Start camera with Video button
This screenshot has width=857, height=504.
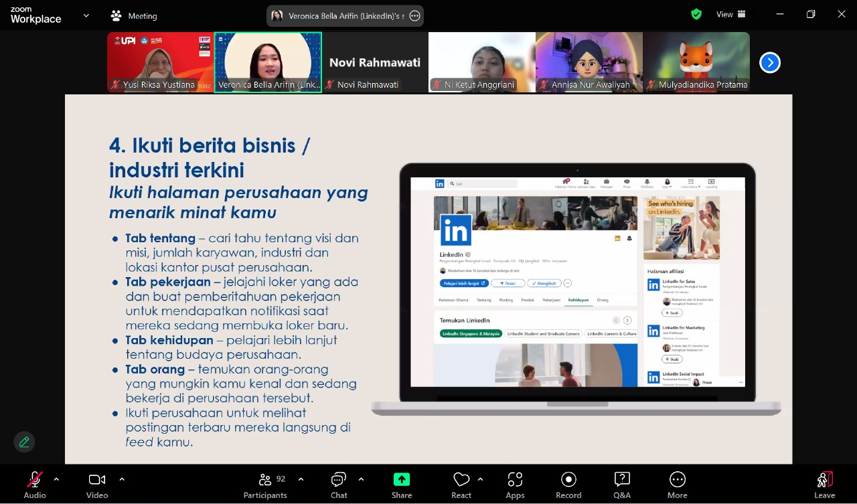[97, 485]
